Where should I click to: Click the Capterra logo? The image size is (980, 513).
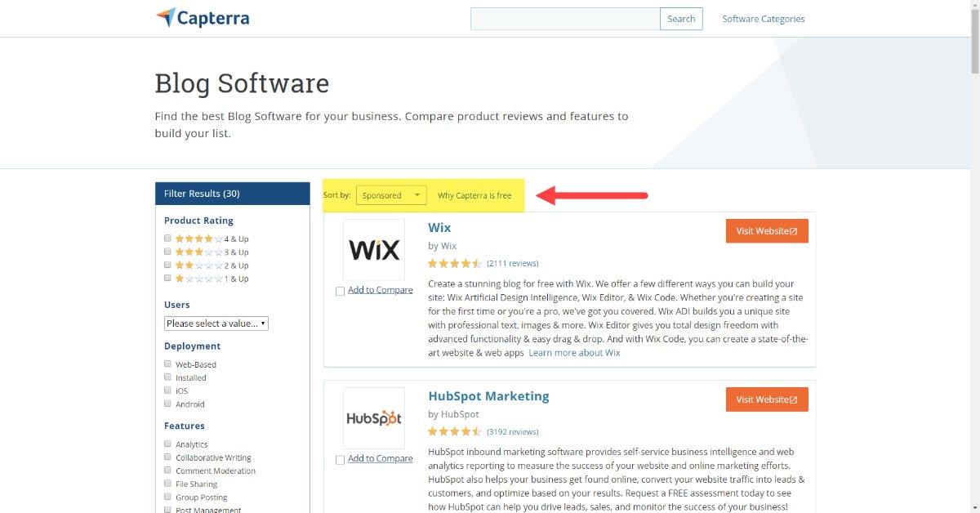(202, 18)
